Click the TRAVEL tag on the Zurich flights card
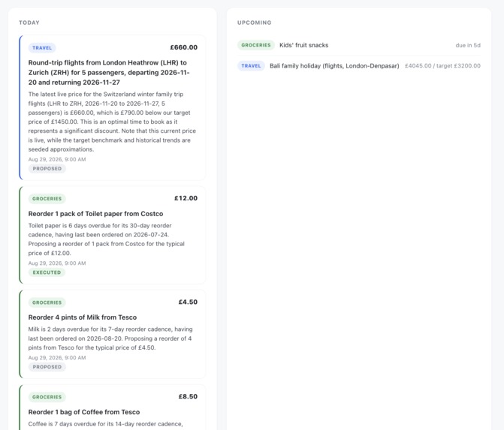Image resolution: width=504 pixels, height=430 pixels. [x=42, y=48]
